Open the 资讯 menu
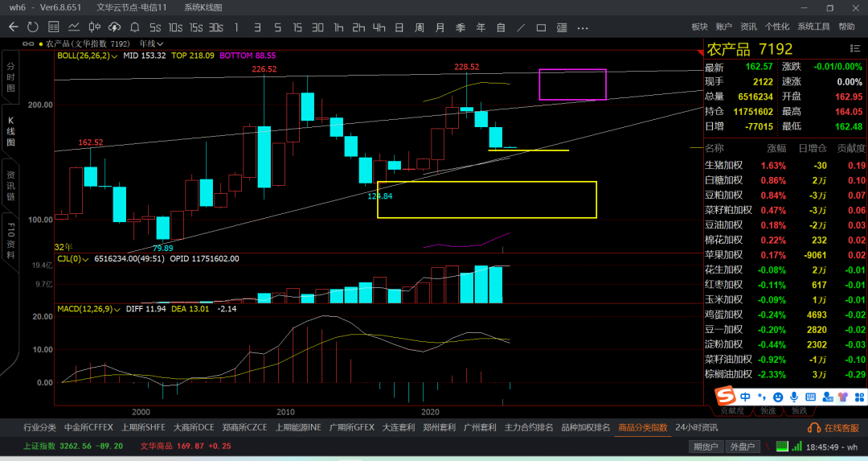This screenshot has height=461, width=868. click(748, 27)
